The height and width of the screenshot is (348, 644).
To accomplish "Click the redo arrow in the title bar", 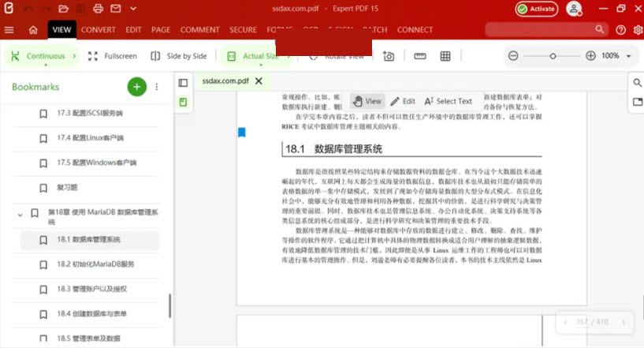I will coord(46,9).
